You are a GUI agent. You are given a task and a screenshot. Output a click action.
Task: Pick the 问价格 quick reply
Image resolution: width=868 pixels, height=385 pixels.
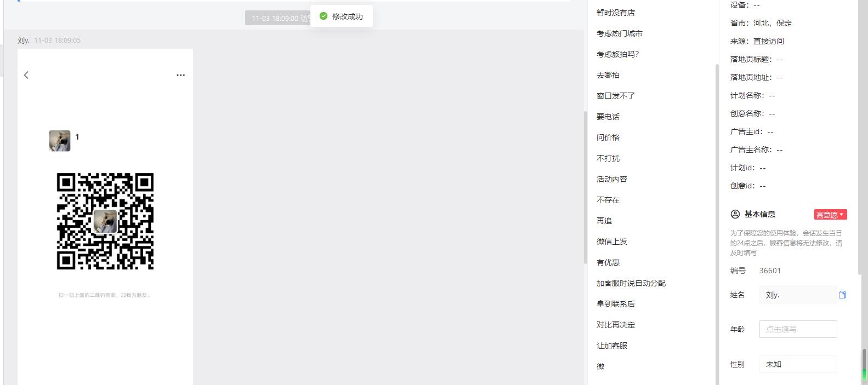coord(608,137)
